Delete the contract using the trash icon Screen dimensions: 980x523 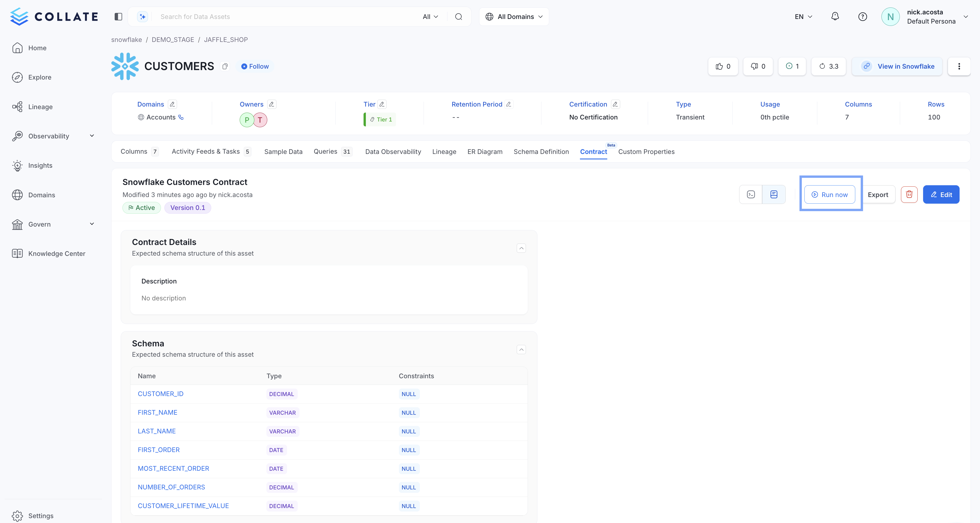tap(909, 194)
